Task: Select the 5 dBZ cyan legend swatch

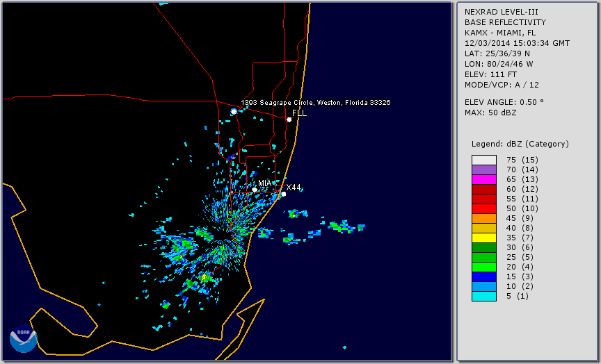Action: point(484,296)
